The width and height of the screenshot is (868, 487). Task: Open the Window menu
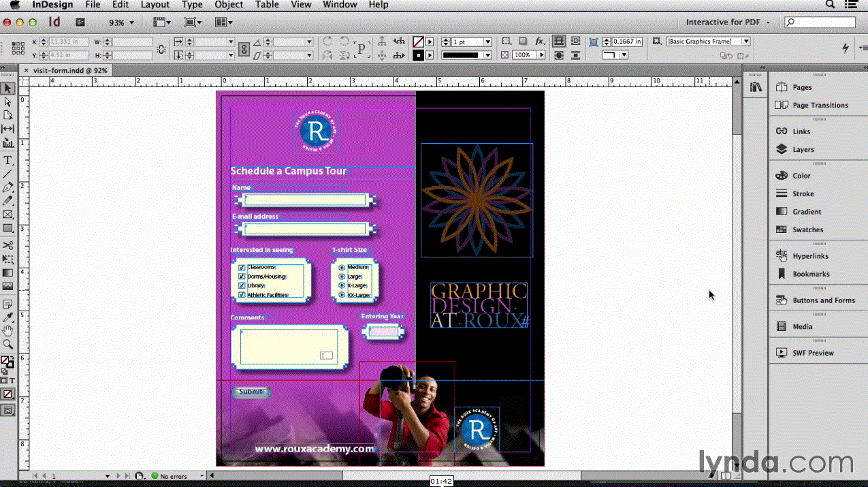[340, 5]
